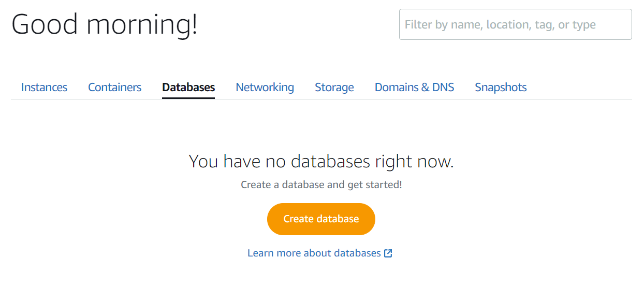Viewport: 644px width, 286px height.
Task: Return to virtual servers via Instances
Action: pyautogui.click(x=44, y=87)
